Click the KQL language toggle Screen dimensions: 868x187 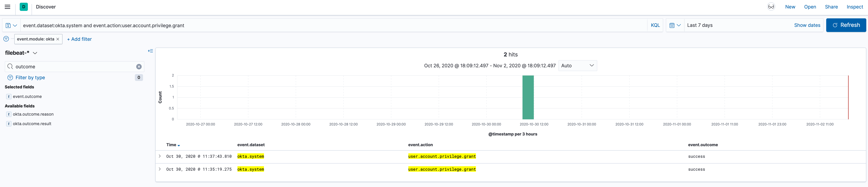655,25
